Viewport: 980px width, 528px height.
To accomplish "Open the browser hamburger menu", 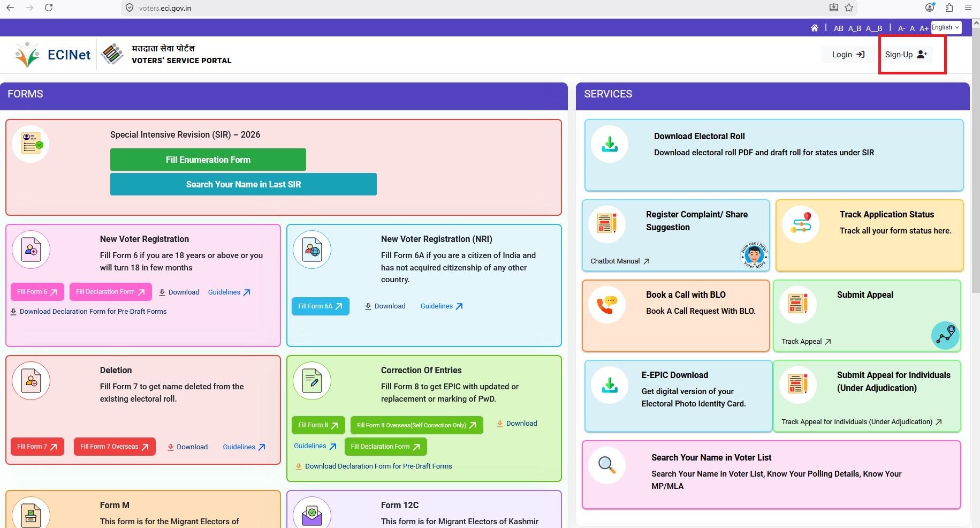I will [968, 7].
